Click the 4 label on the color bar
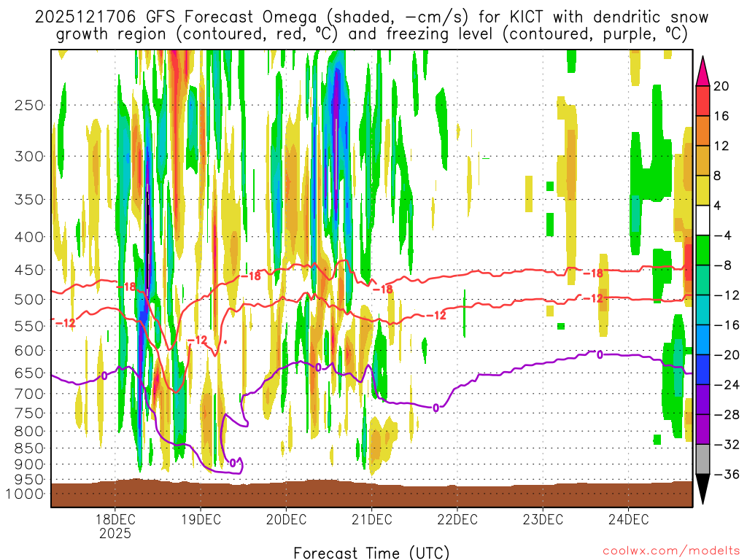Viewport: 747px width, 560px height. click(718, 206)
